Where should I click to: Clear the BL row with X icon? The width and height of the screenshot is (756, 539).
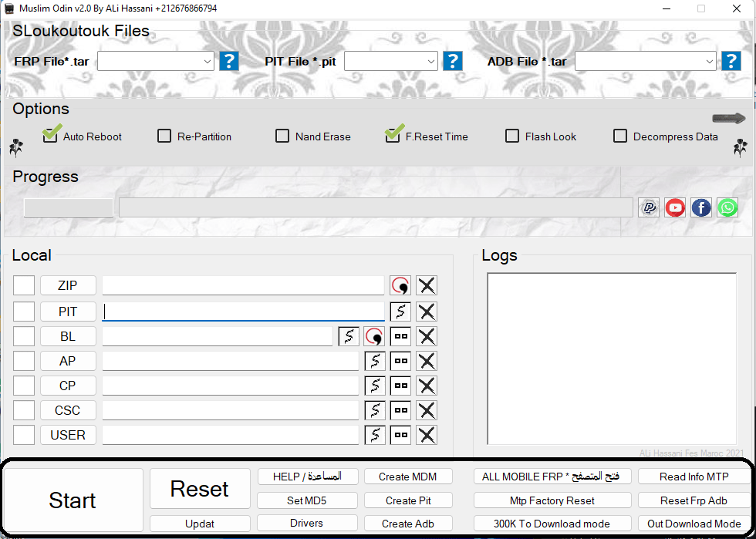click(427, 336)
